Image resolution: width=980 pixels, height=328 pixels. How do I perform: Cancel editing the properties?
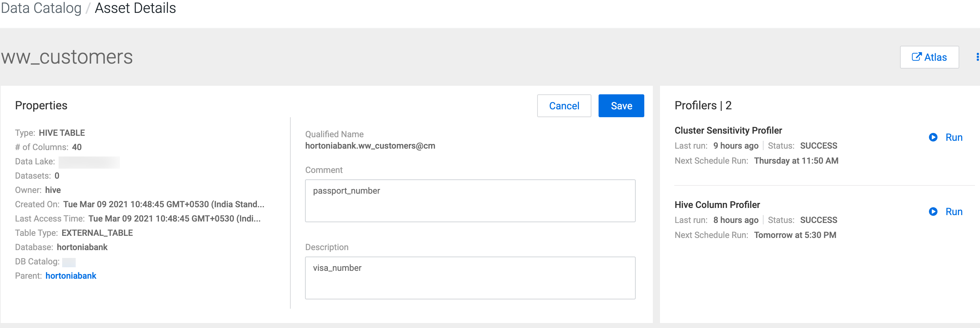(x=564, y=106)
